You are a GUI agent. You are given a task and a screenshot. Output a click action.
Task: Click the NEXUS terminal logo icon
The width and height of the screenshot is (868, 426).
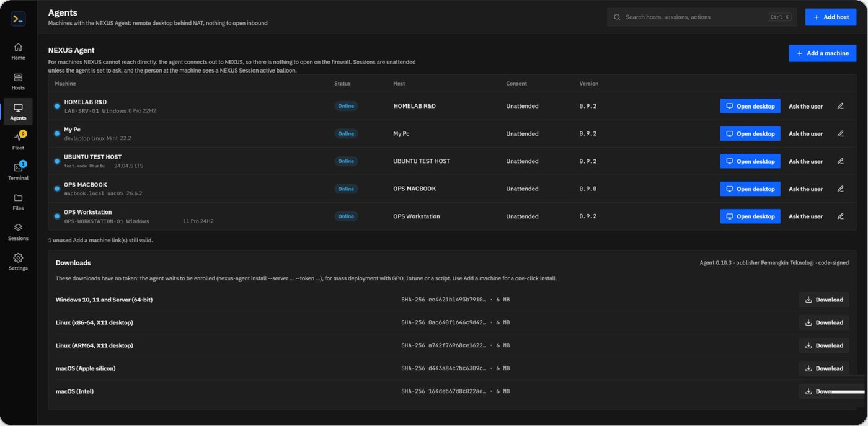click(18, 19)
